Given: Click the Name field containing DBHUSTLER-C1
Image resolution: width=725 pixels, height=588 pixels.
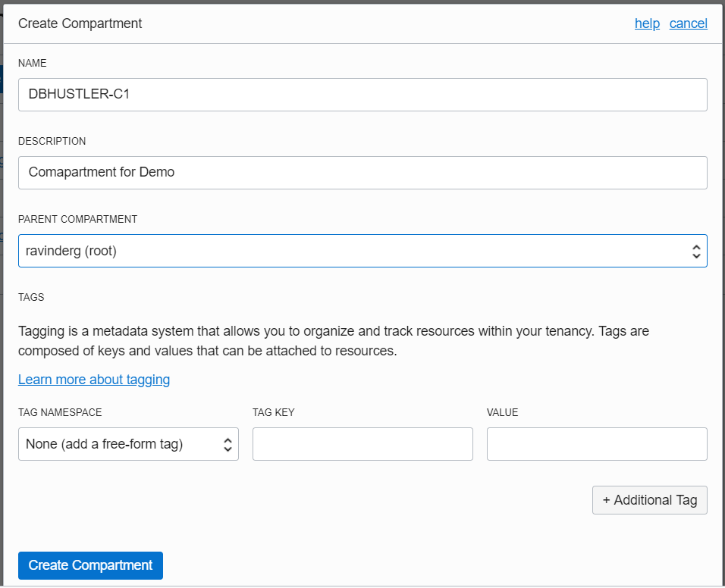Looking at the screenshot, I should [x=362, y=95].
